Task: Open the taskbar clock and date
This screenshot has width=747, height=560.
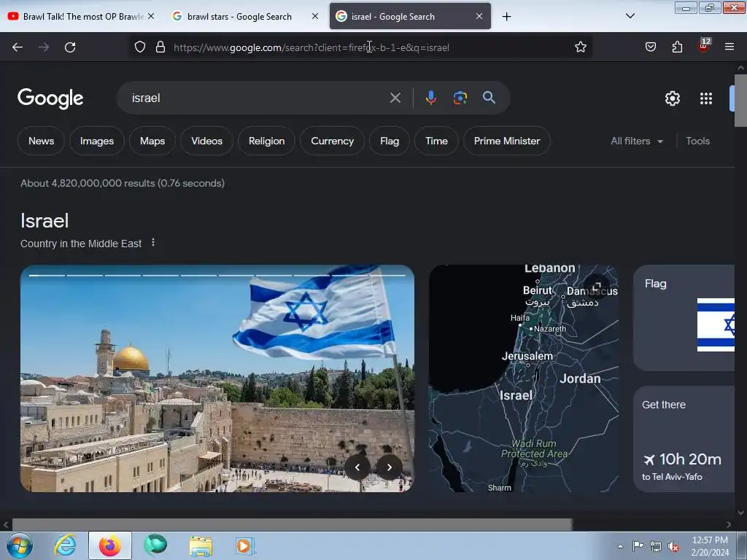Action: 710,546
